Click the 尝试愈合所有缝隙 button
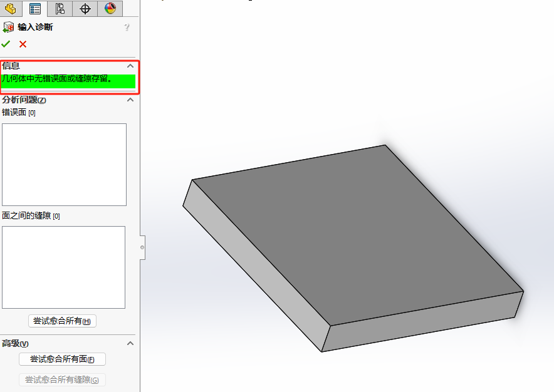 tap(62, 379)
